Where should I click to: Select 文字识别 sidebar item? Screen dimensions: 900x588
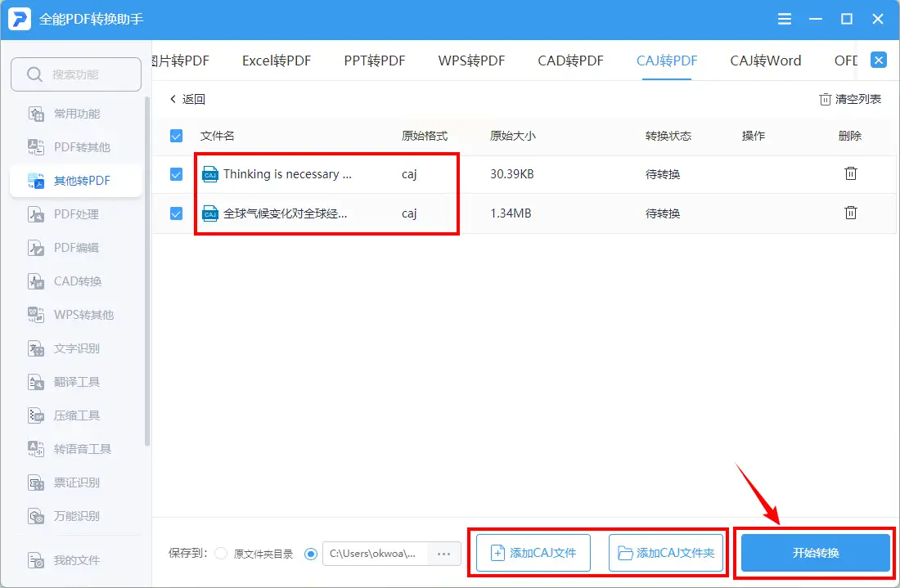click(76, 348)
